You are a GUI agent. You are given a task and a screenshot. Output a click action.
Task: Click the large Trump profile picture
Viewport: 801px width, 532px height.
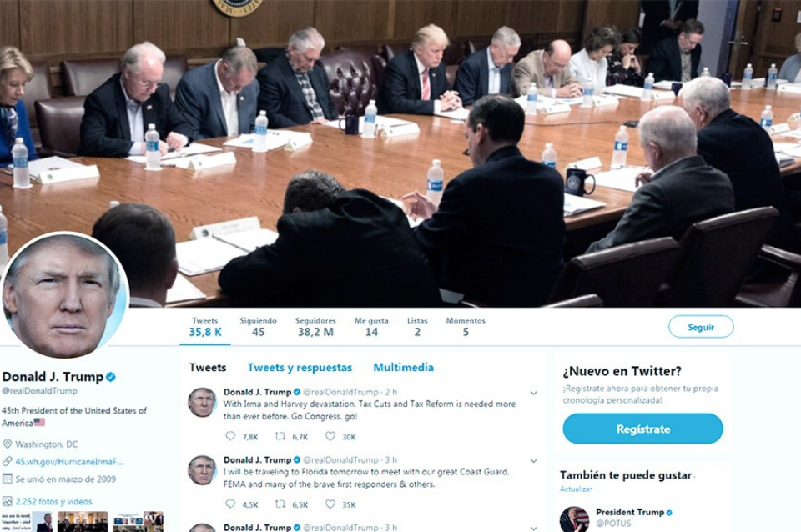(64, 296)
